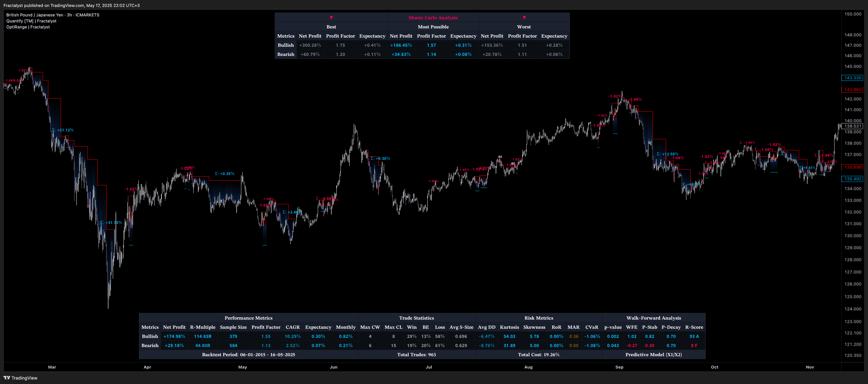Click the sample size 379 cell
This screenshot has width=868, height=384.
coord(233,337)
